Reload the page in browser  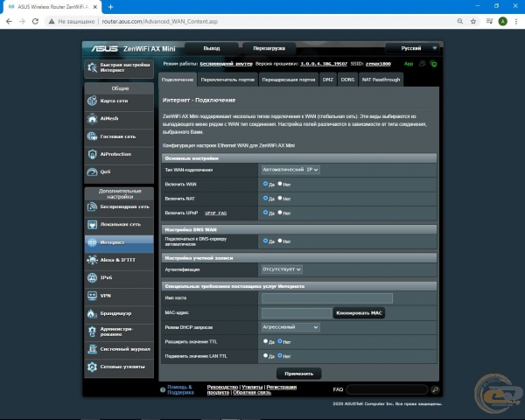coord(35,21)
